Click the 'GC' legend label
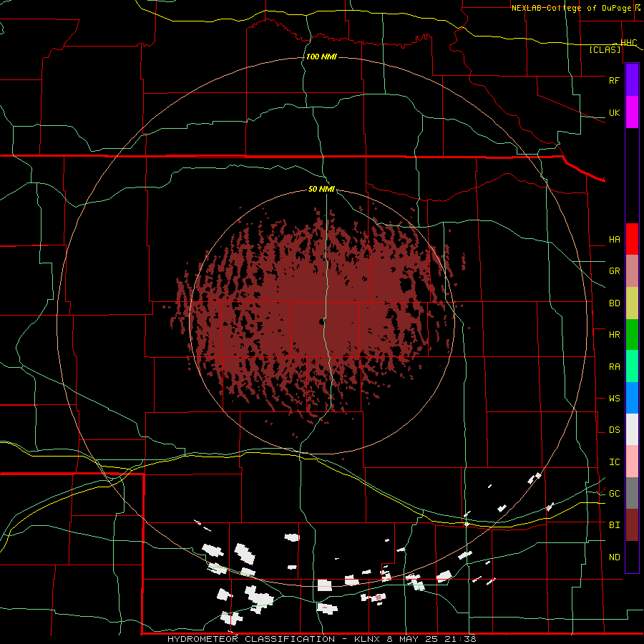Screen dimensions: 644x644 (x=614, y=494)
